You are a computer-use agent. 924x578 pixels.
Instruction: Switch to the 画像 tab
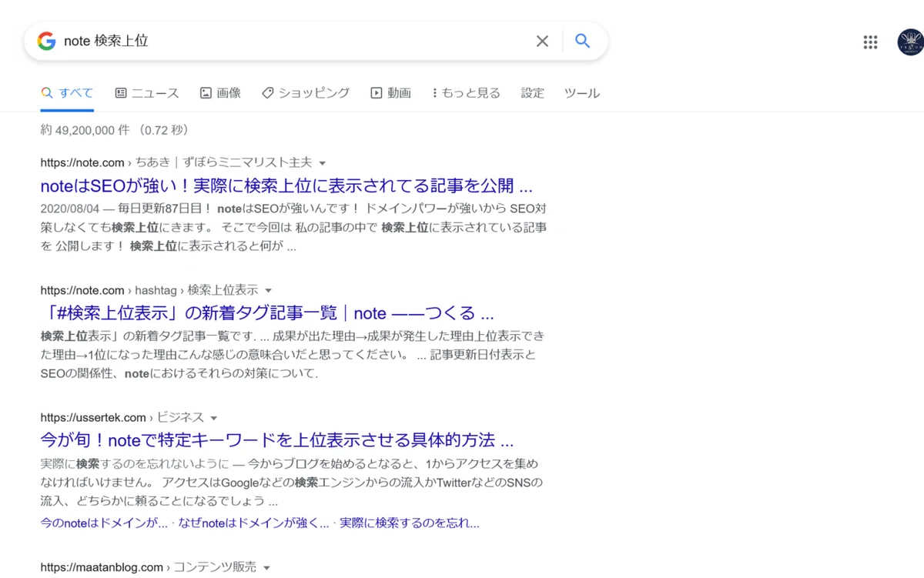tap(220, 93)
